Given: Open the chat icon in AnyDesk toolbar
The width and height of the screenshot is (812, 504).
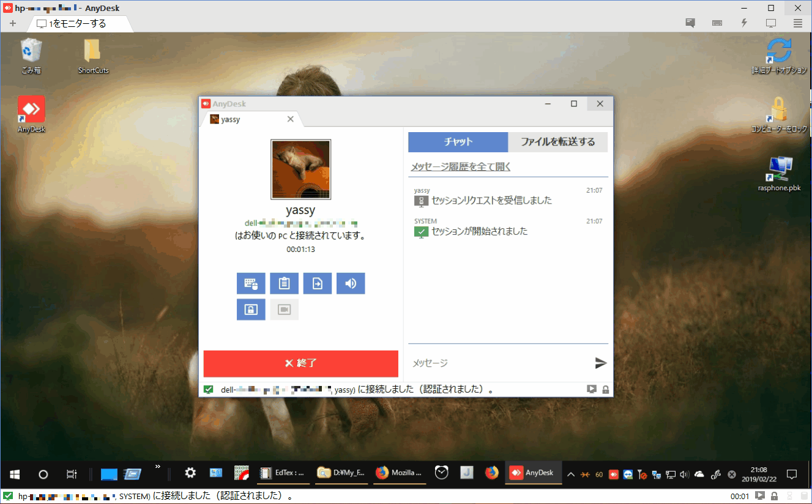Looking at the screenshot, I should [x=690, y=23].
